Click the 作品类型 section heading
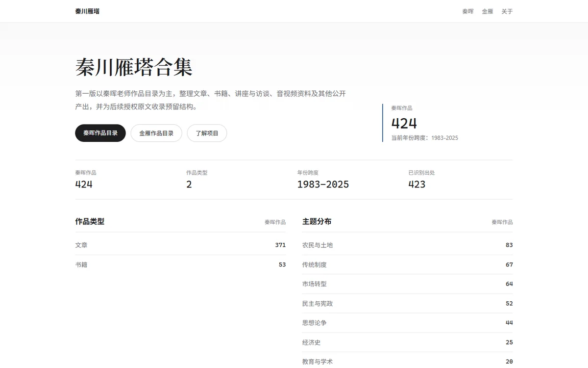588x368 pixels. click(x=90, y=221)
